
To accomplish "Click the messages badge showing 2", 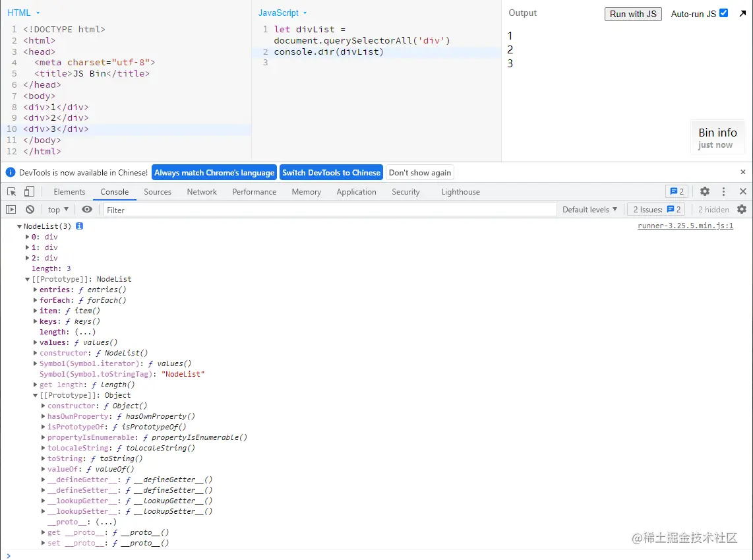I will tap(677, 192).
